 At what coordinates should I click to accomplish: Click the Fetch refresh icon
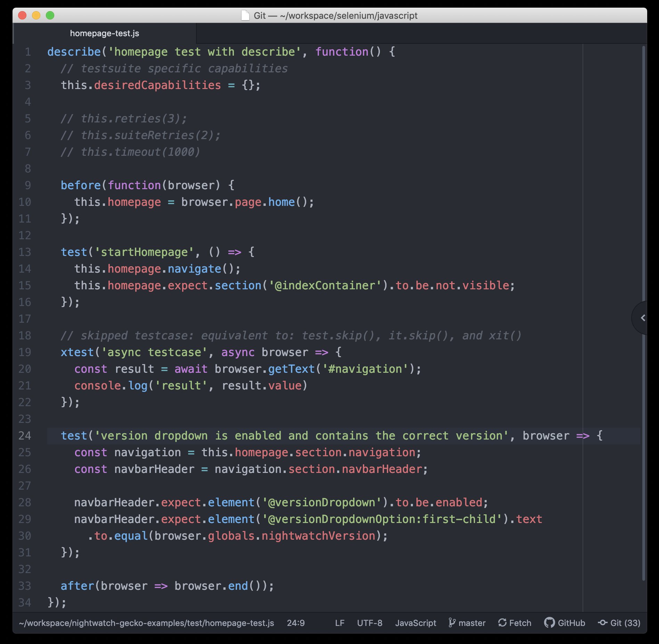[502, 623]
